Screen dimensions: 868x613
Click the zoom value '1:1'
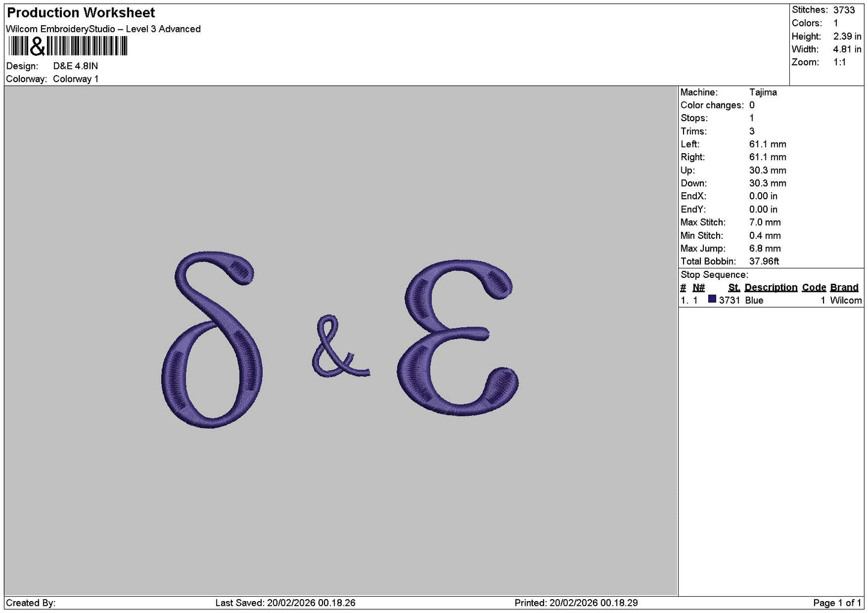[x=839, y=62]
